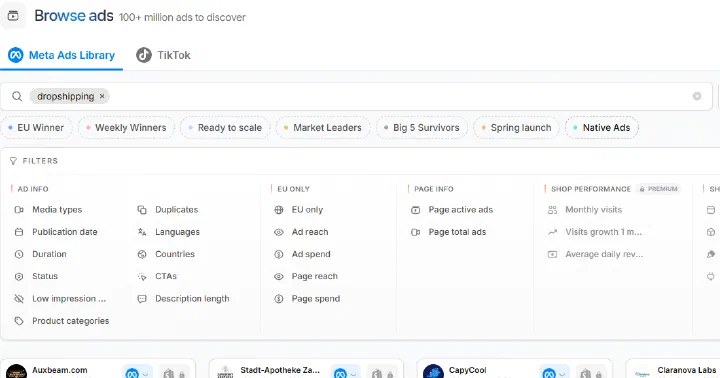
Task: Open the Low impression filter
Action: pyautogui.click(x=60, y=299)
